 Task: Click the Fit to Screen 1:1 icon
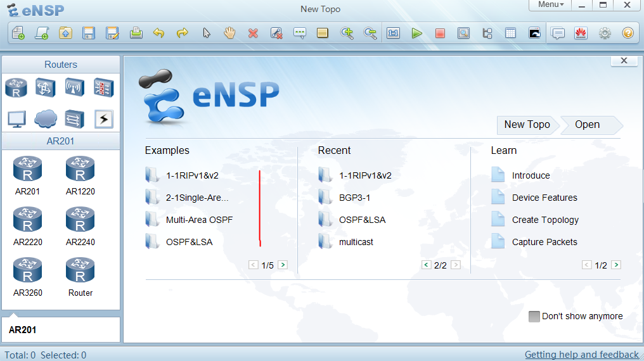tap(393, 33)
